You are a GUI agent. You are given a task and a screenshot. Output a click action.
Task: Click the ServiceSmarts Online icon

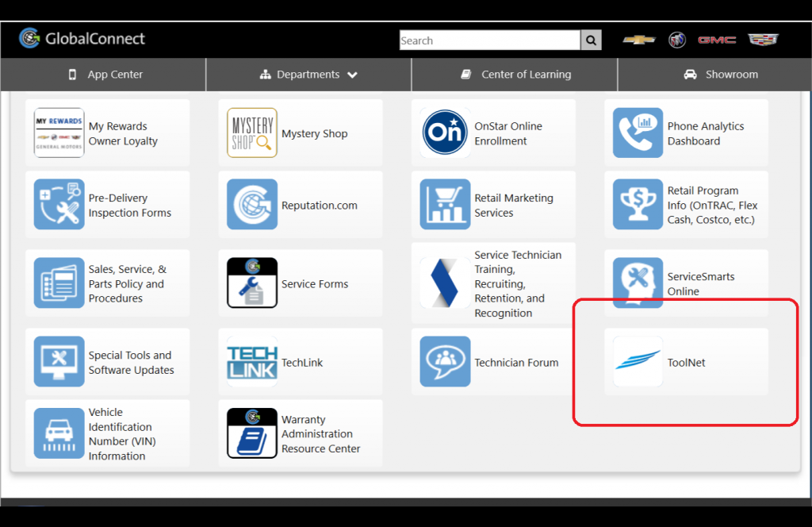tap(638, 283)
